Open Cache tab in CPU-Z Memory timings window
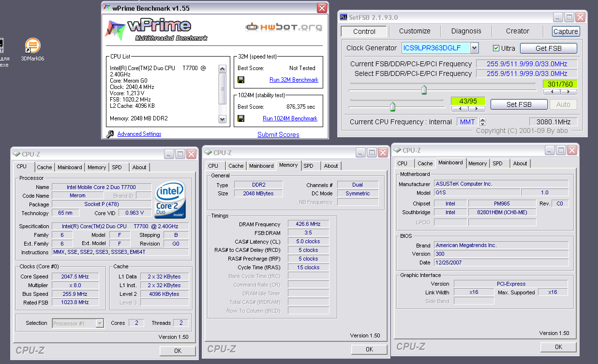This screenshot has height=364, width=598. (x=236, y=166)
